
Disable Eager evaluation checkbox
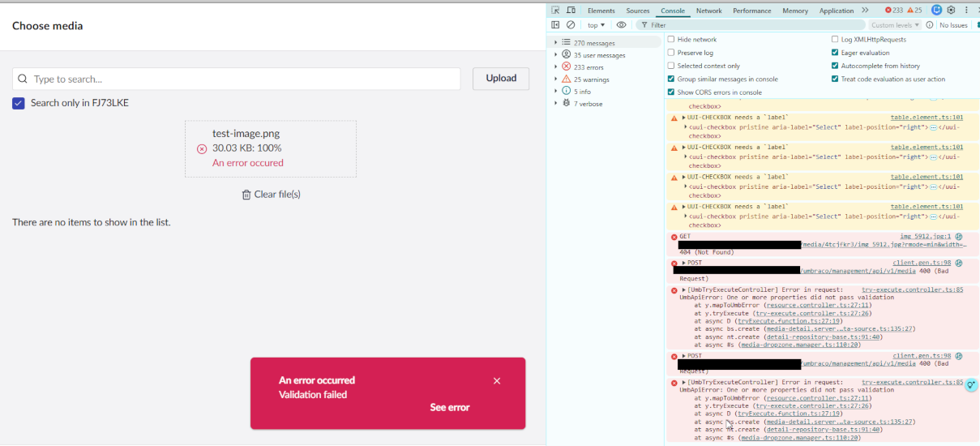(835, 53)
